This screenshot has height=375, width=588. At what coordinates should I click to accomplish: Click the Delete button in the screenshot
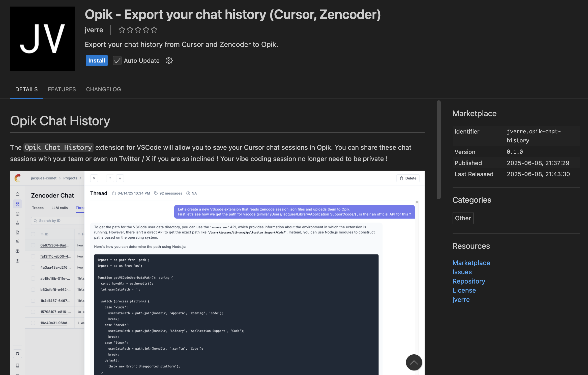point(408,178)
